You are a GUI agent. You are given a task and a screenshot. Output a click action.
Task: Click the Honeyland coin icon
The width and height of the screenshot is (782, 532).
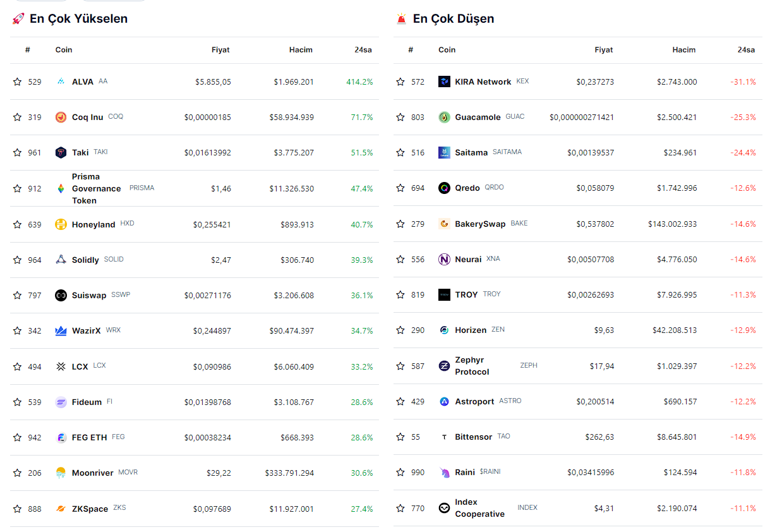61,224
